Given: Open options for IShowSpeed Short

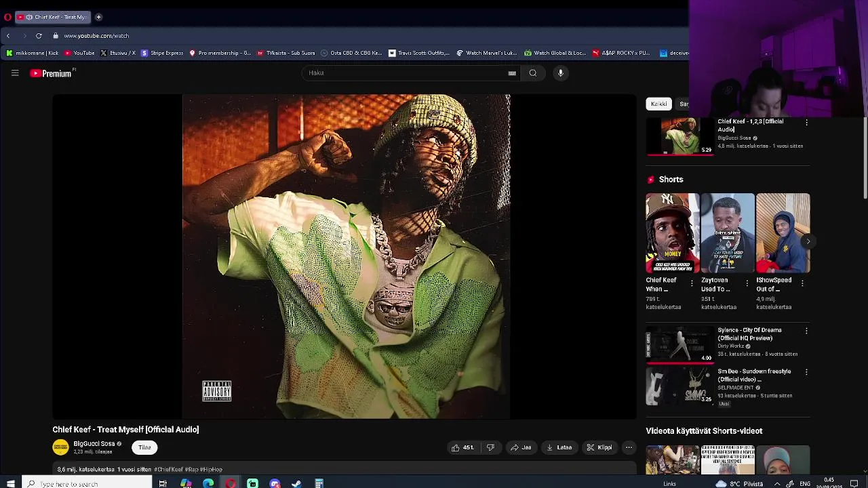Looking at the screenshot, I should click(802, 283).
